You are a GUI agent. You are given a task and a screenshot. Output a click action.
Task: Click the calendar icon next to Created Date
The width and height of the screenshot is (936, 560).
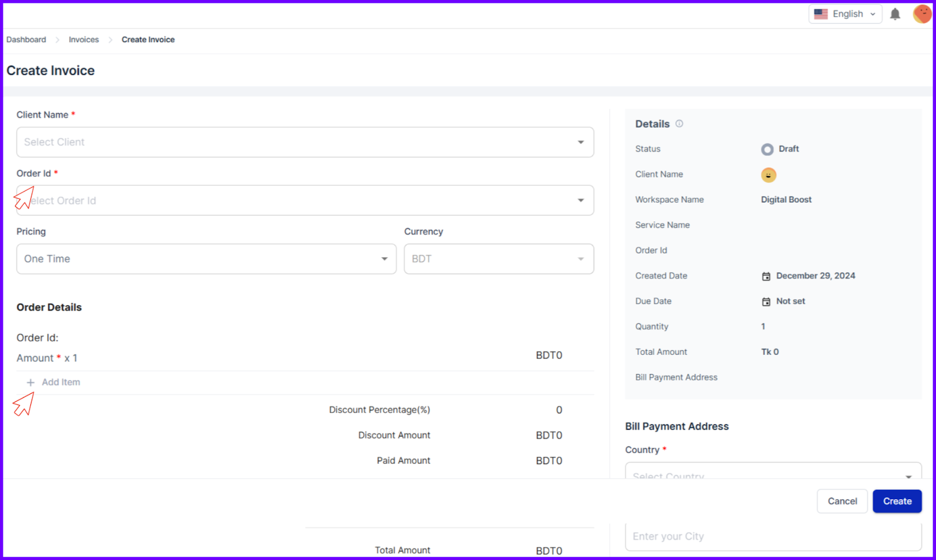point(766,275)
